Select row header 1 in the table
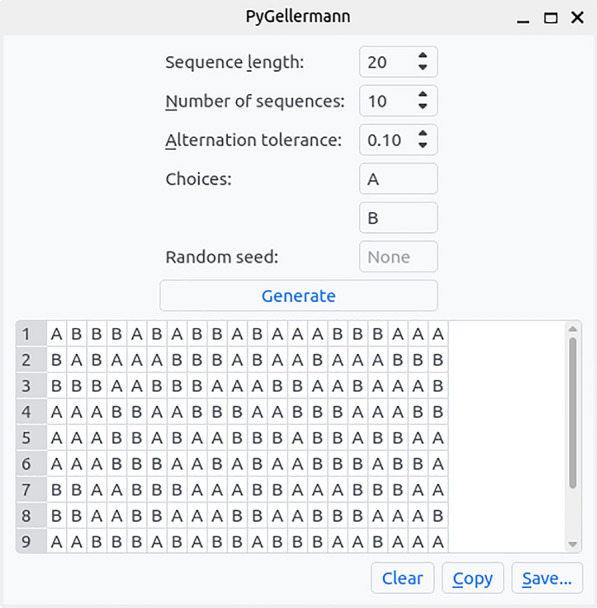 coord(31,333)
